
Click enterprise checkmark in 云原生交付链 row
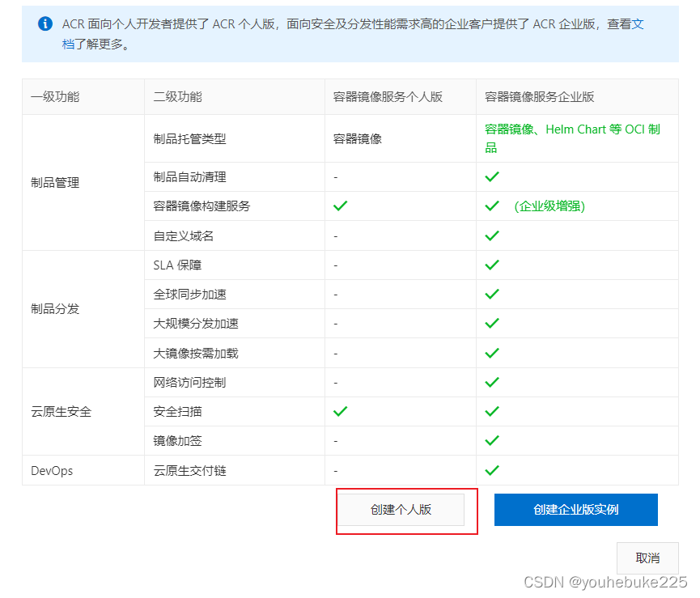pyautogui.click(x=492, y=471)
